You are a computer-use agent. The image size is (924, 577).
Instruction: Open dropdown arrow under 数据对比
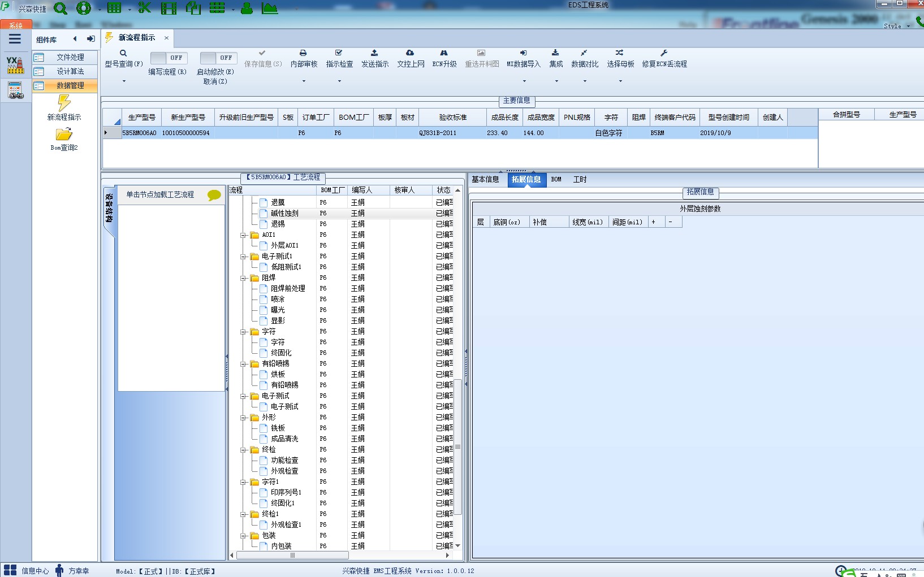pyautogui.click(x=585, y=81)
